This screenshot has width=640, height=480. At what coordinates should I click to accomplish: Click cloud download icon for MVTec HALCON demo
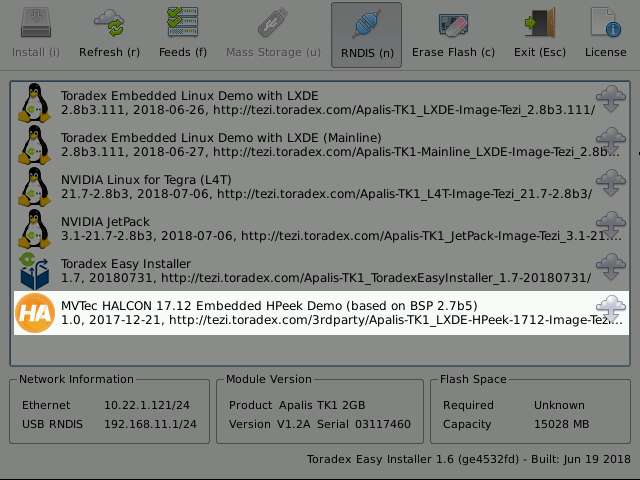click(611, 309)
